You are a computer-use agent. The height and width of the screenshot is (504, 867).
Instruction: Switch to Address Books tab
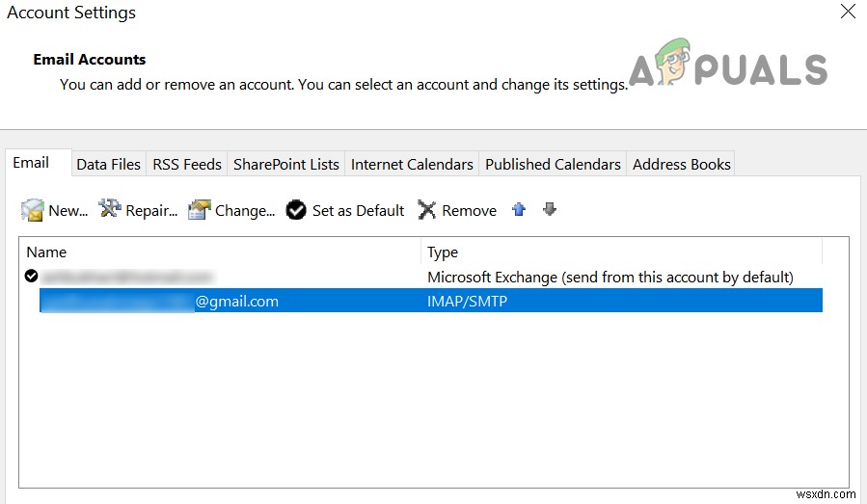point(681,164)
